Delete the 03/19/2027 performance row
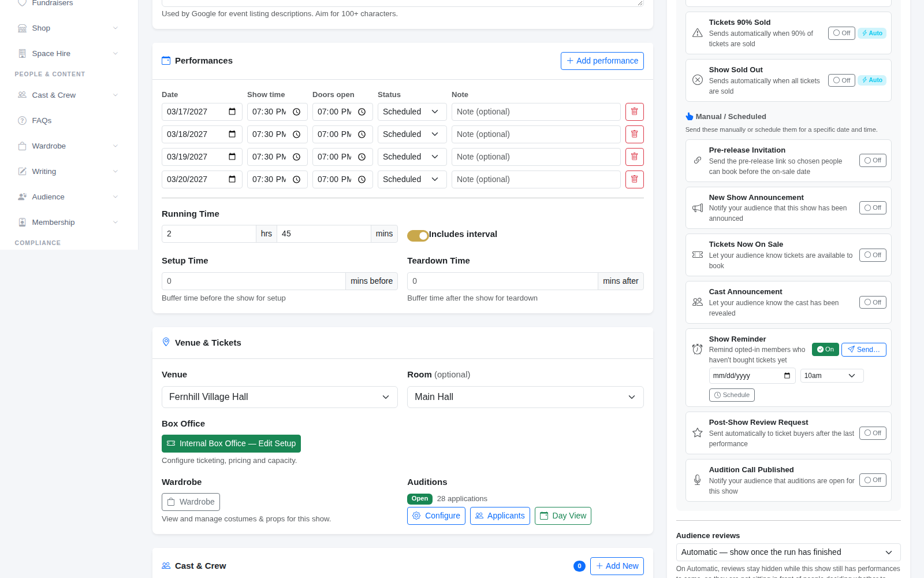This screenshot has width=924, height=578. pos(634,157)
